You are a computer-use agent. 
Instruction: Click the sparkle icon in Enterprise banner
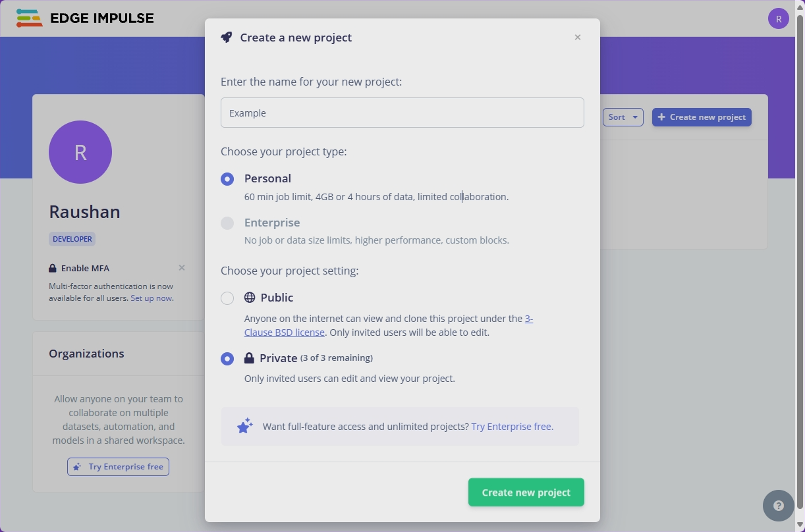tap(245, 426)
